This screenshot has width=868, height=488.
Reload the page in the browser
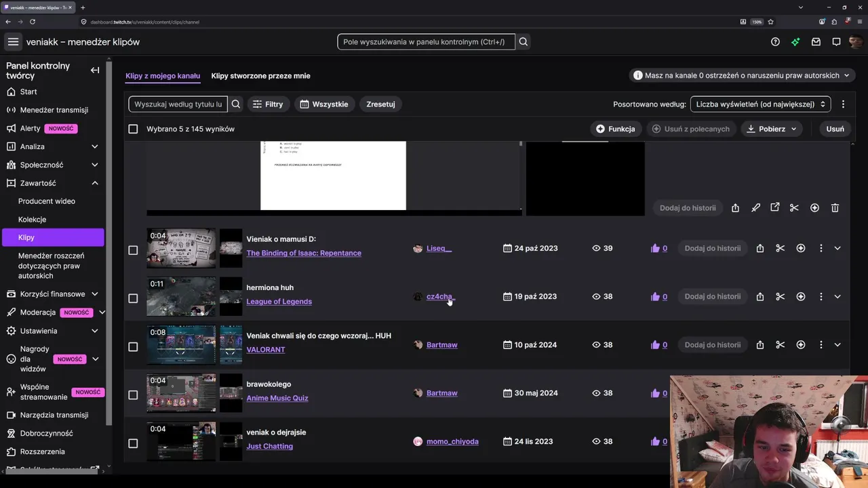[32, 22]
